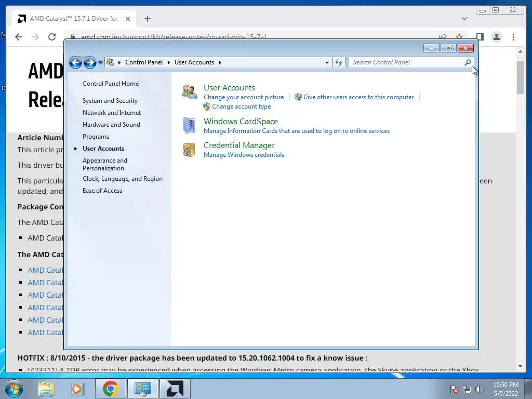Open the AMD app in taskbar
The height and width of the screenshot is (399, 532).
(175, 389)
